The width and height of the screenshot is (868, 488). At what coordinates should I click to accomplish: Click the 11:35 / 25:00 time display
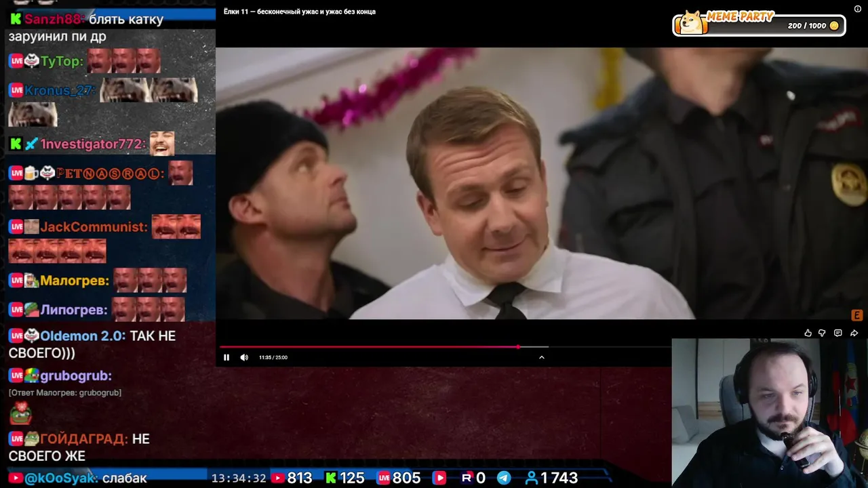pyautogui.click(x=273, y=357)
